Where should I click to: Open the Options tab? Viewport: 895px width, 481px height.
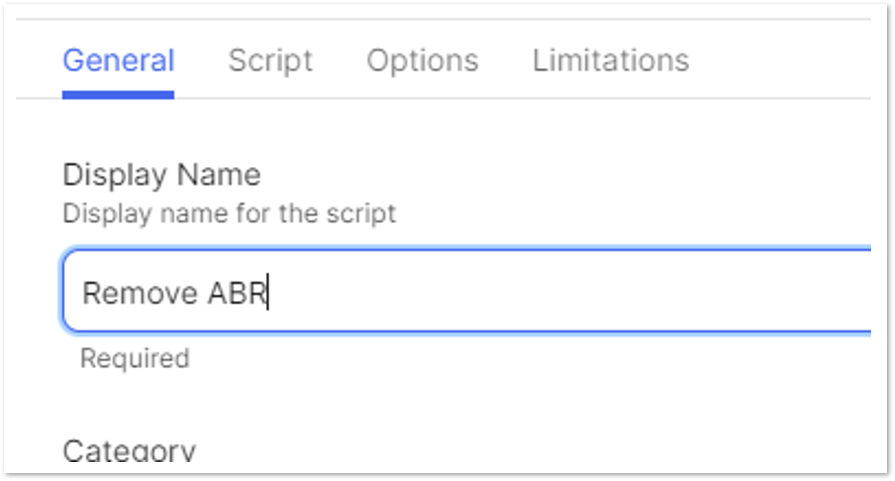pyautogui.click(x=422, y=60)
